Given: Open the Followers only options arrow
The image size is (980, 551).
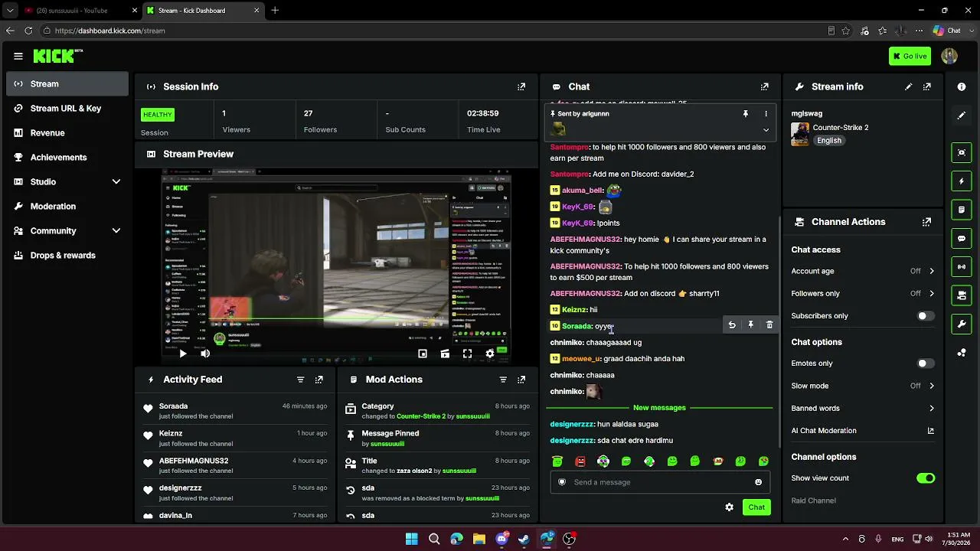Looking at the screenshot, I should (932, 294).
